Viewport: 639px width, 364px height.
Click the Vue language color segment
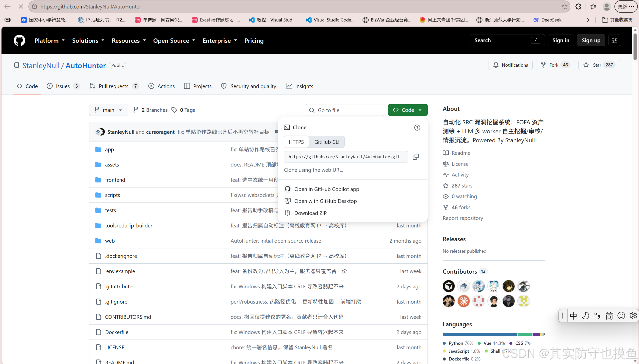tap(525, 334)
